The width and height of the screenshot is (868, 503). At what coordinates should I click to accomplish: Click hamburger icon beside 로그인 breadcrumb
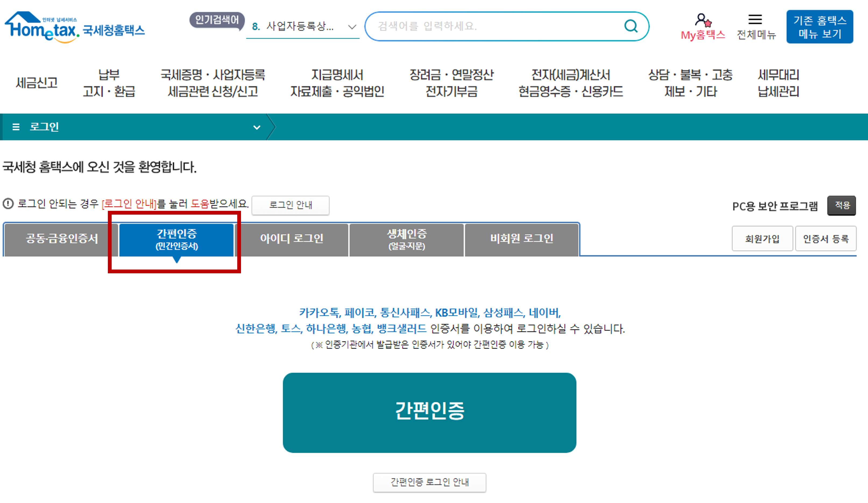click(x=16, y=127)
